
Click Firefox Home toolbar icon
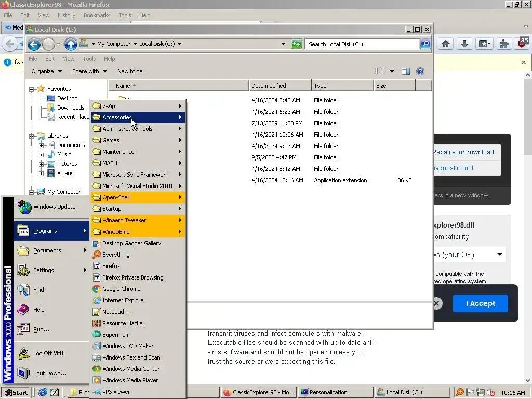[x=445, y=44]
